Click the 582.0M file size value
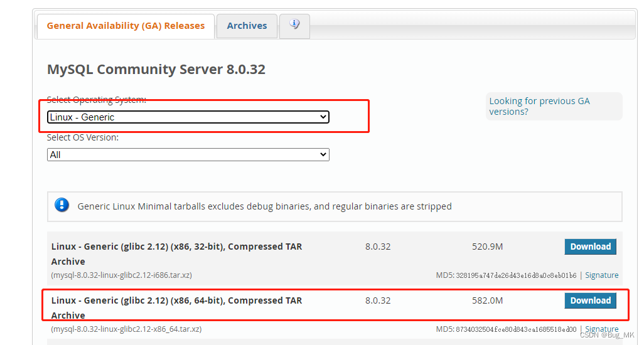The image size is (644, 345). click(x=488, y=300)
